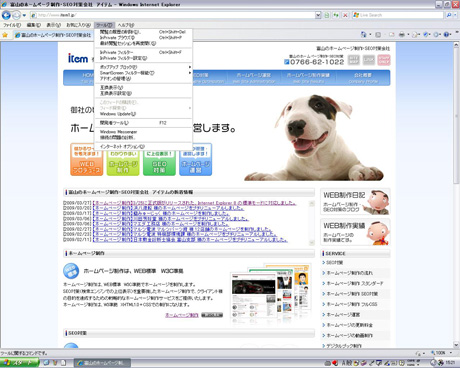This screenshot has height=368, width=460.
Task: Launch Windows Messenger from the menu
Action: [143, 132]
